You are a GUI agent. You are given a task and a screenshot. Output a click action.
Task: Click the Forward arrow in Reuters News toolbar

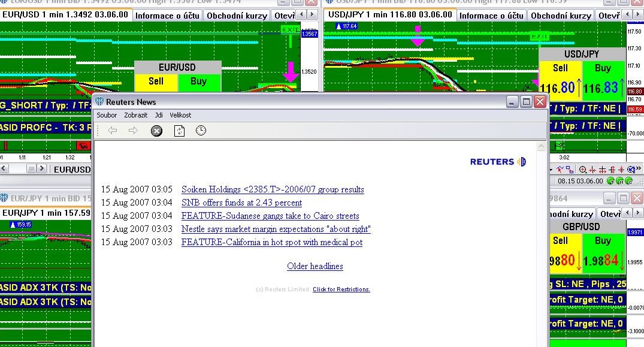pos(133,131)
